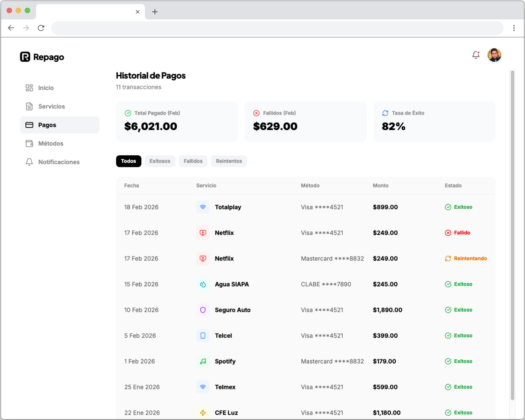Viewport: 525px width, 420px height.
Task: Switch to the Exitosos filter
Action: [x=160, y=161]
